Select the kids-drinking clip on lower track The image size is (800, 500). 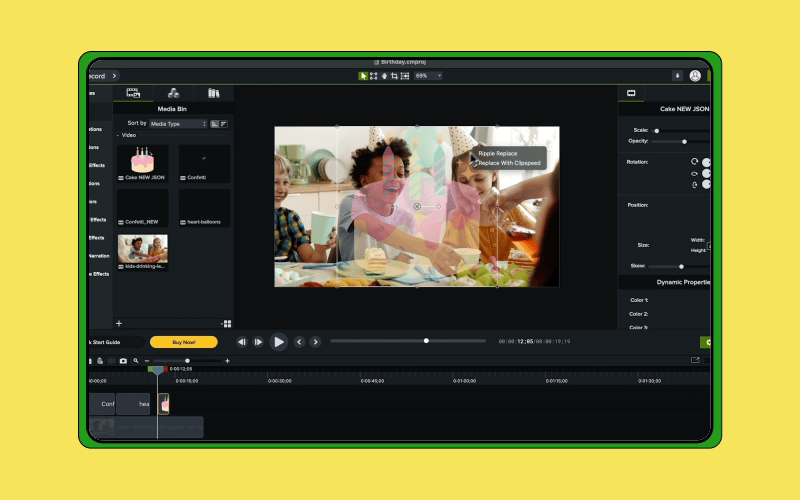(146, 427)
